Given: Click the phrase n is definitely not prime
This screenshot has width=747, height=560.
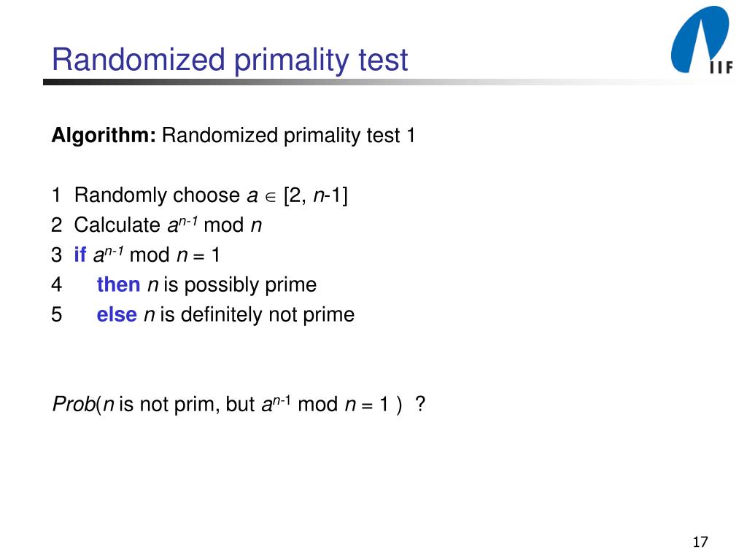Looking at the screenshot, I should [249, 315].
